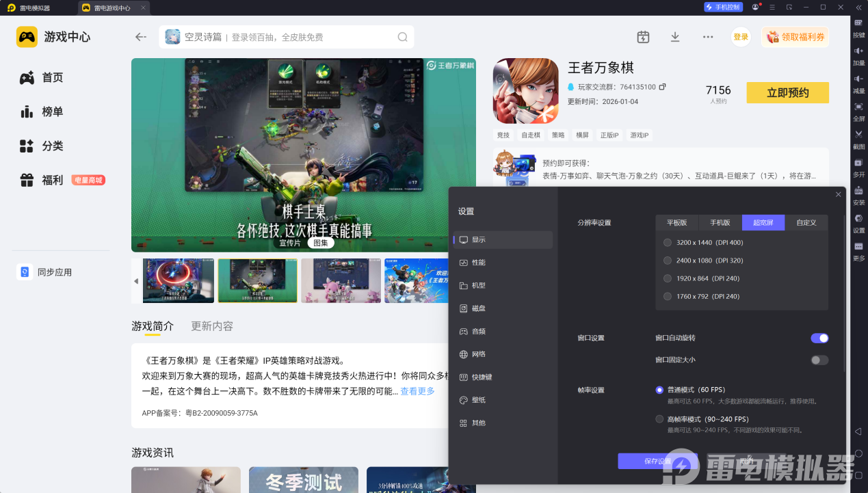Viewport: 868px width, 493px height.
Task: Click the 手机控制 phone control button
Action: click(x=723, y=8)
